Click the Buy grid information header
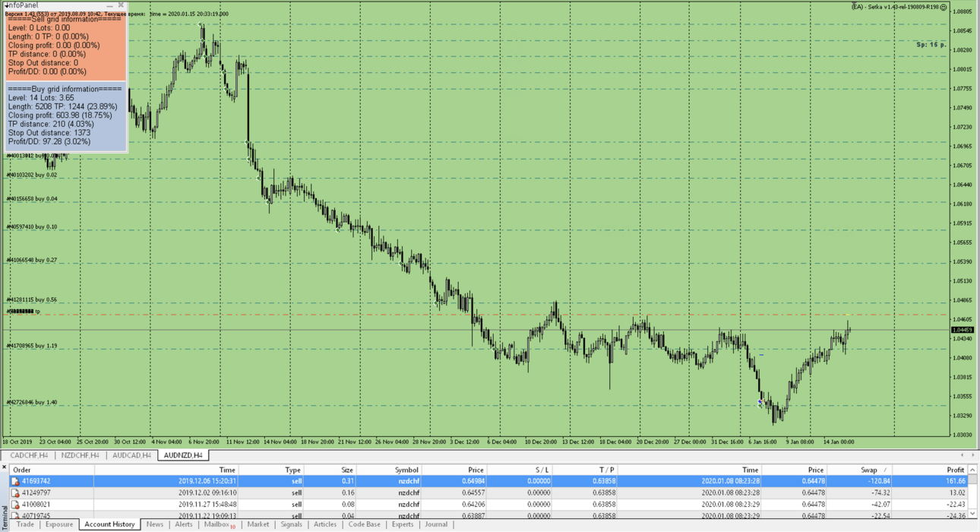 point(65,89)
